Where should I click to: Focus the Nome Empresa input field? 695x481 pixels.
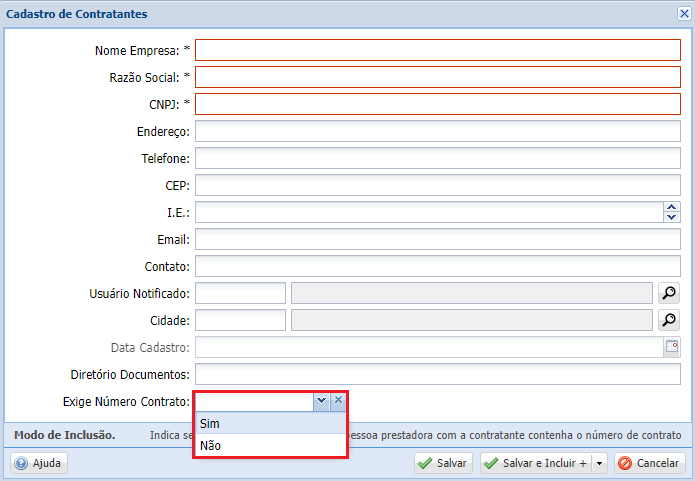point(438,50)
